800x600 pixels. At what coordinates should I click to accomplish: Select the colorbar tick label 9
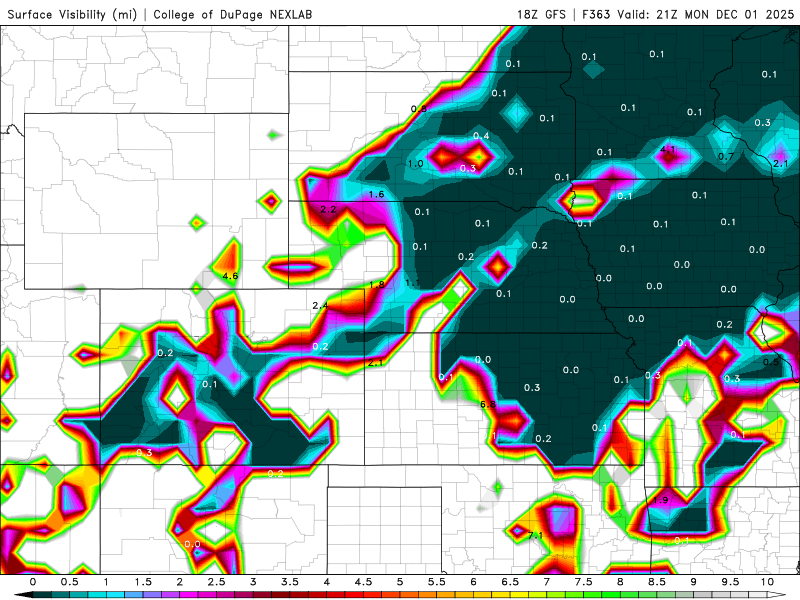point(694,582)
